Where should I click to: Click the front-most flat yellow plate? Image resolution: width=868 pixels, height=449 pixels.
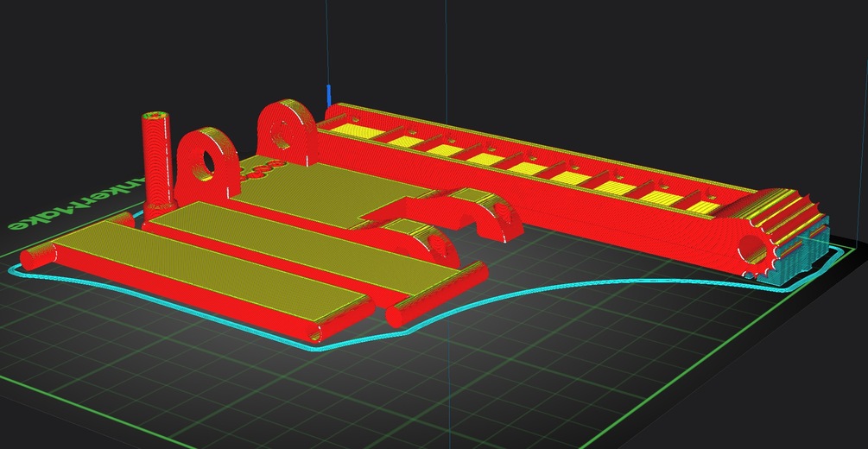click(211, 271)
